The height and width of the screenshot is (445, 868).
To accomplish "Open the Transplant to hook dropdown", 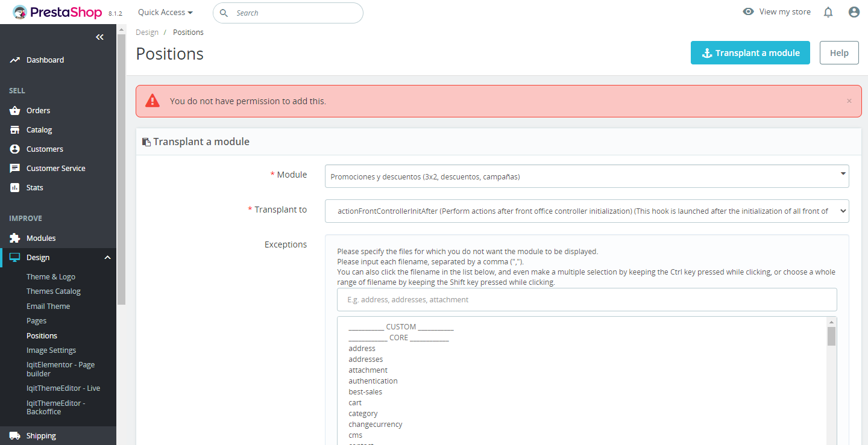I will pyautogui.click(x=587, y=211).
